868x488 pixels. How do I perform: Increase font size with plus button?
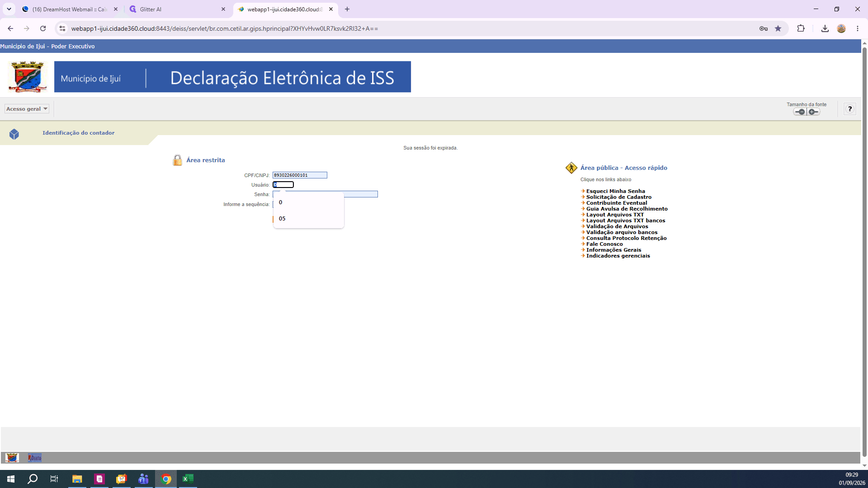[813, 112]
